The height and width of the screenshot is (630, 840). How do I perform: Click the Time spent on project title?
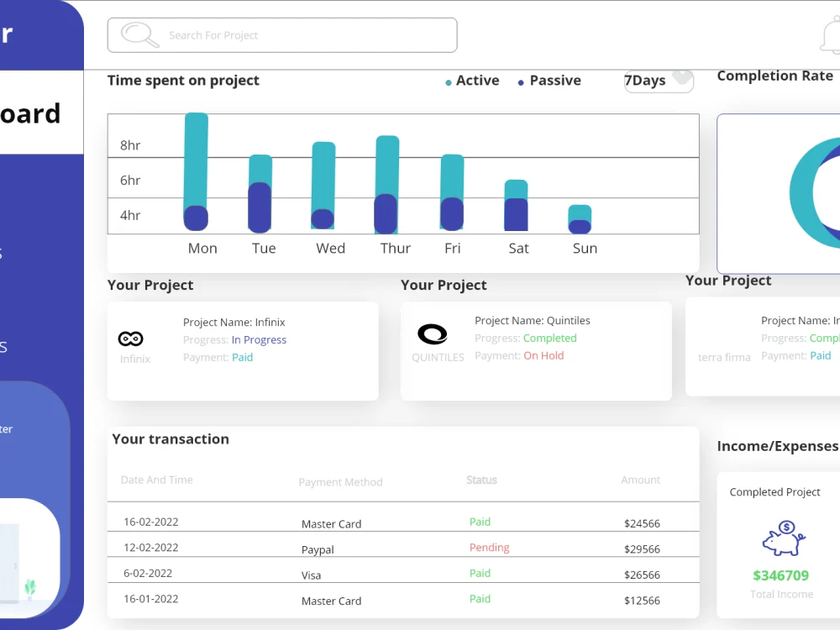[x=183, y=81]
